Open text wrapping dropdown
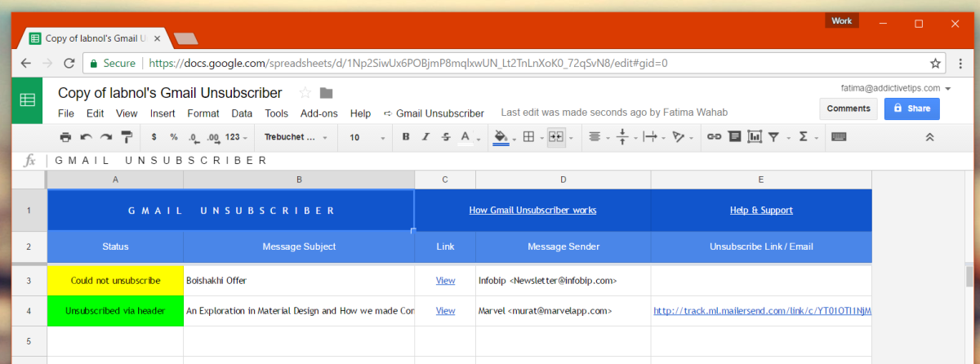Image resolution: width=980 pixels, height=364 pixels. tap(654, 137)
